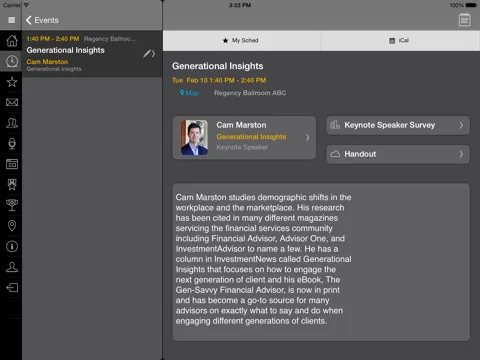Viewport: 480px width, 360px height.
Task: Open the microphone speakers sidebar icon
Action: pyautogui.click(x=12, y=143)
